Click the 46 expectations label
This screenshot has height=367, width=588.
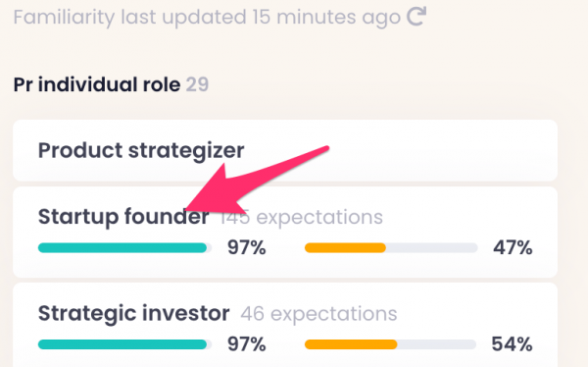click(318, 314)
